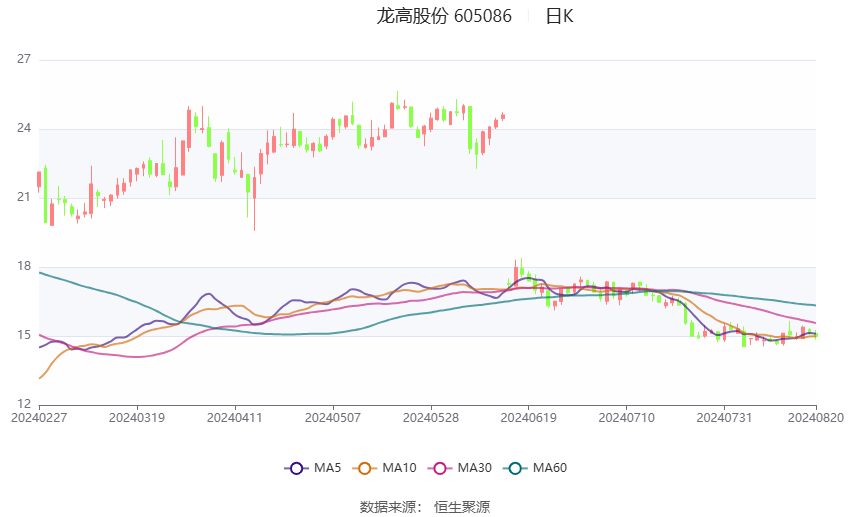
Task: Click the data source text 恒生聚源
Action: (x=462, y=507)
